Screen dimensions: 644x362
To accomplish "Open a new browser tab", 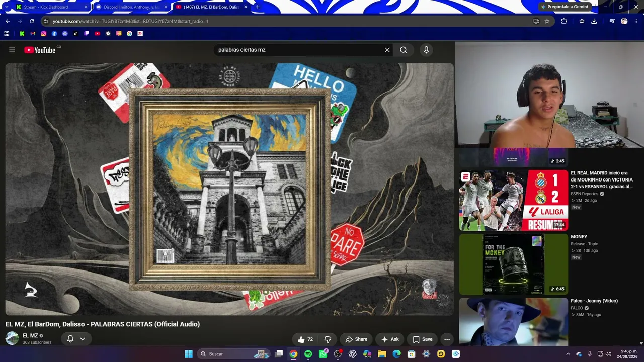I will click(258, 7).
